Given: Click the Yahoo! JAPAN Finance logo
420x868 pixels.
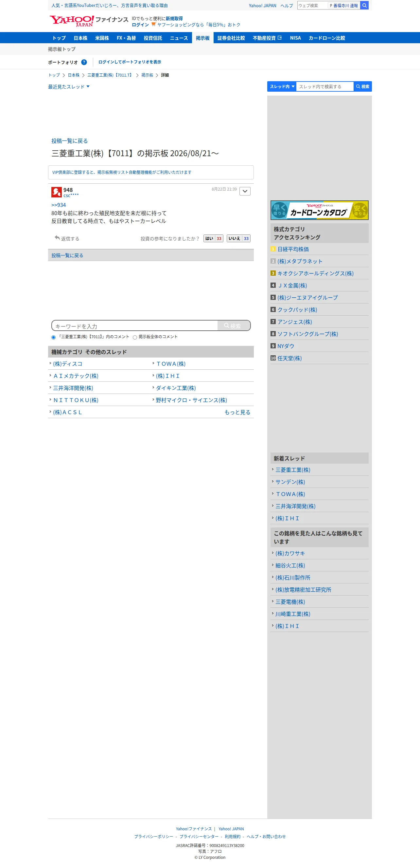Looking at the screenshot, I should pyautogui.click(x=89, y=21).
